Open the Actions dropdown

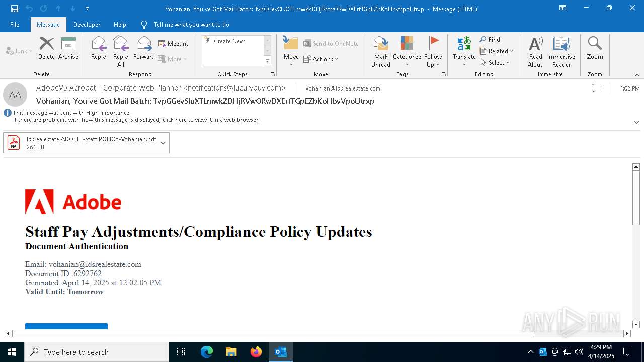click(321, 59)
